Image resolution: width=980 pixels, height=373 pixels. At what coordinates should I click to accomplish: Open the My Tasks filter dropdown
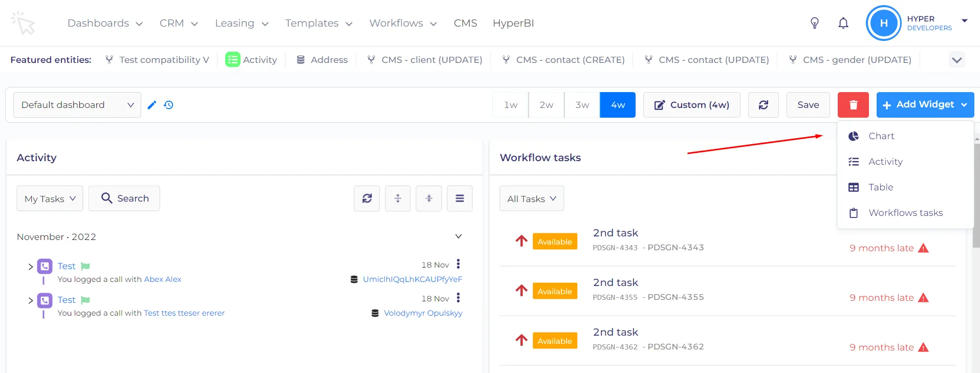pos(50,199)
